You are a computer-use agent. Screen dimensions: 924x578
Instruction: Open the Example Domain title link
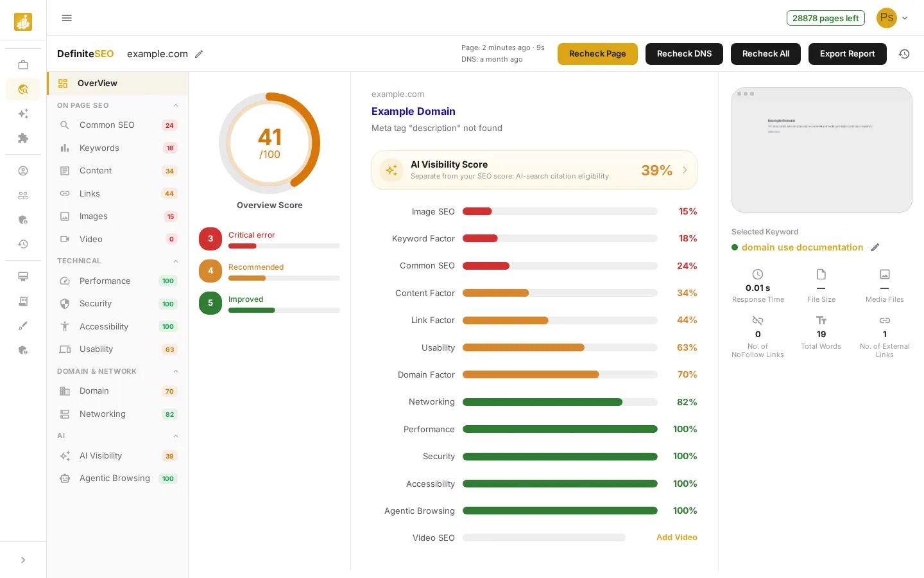click(x=413, y=111)
